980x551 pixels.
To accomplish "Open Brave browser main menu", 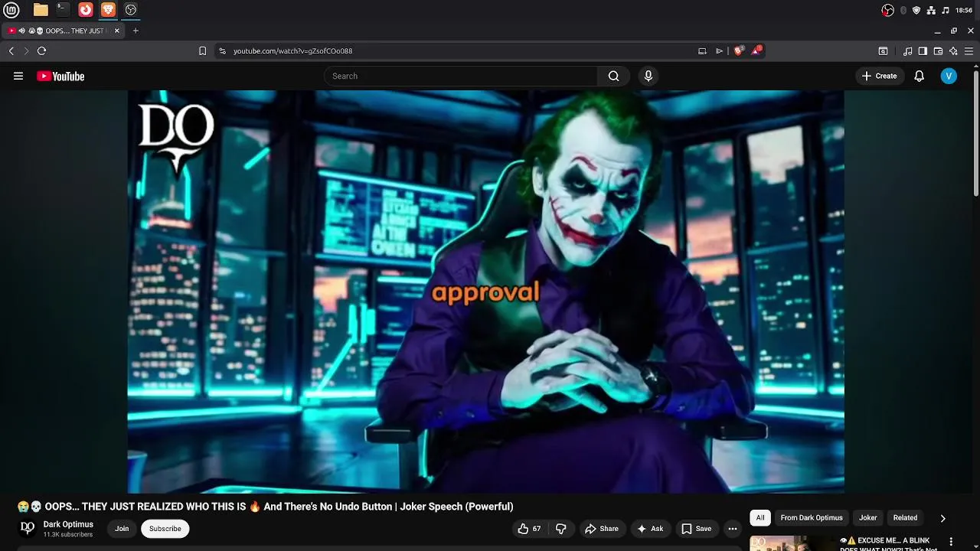I will tap(969, 51).
